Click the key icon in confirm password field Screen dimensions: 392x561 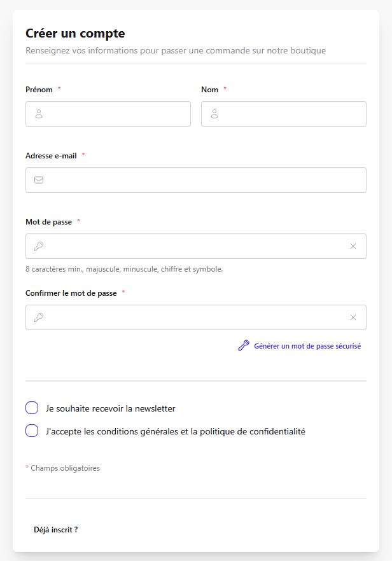[39, 317]
